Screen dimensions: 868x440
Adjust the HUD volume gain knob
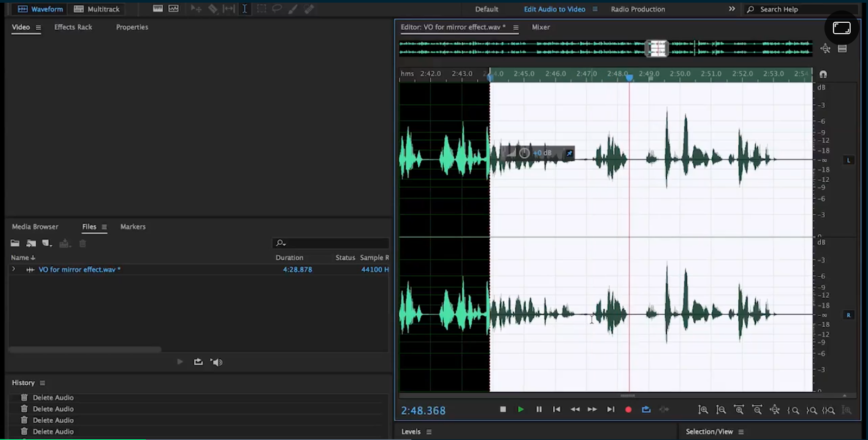coord(524,153)
